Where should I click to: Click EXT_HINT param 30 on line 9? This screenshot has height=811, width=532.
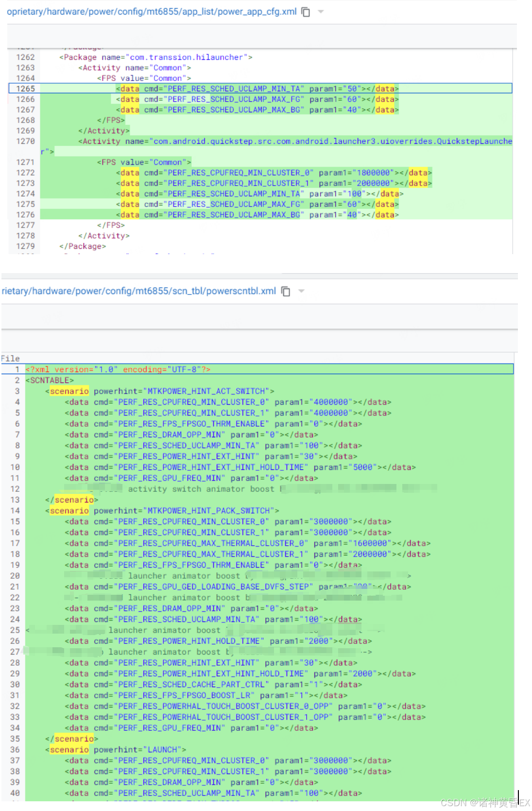click(x=211, y=457)
